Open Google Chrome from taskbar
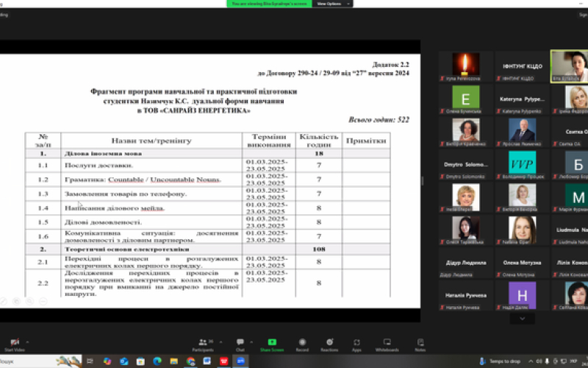 [190, 361]
